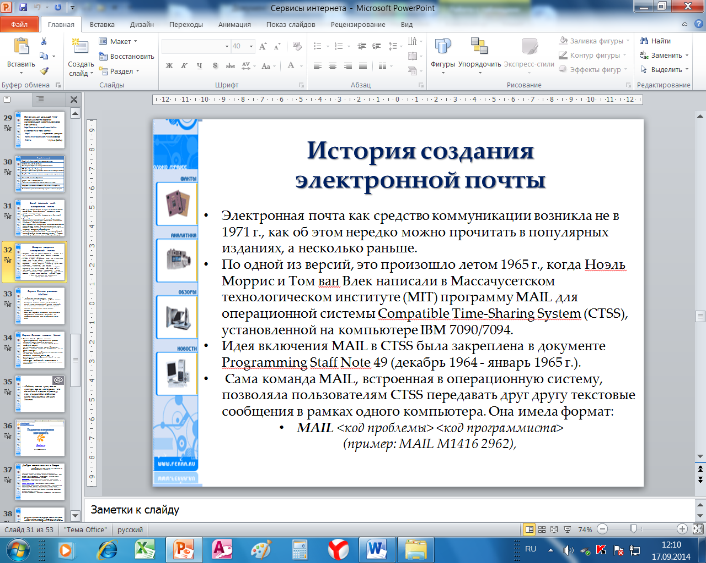Toggle italic К formatting
Image resolution: width=706 pixels, height=563 pixels.
click(x=184, y=66)
